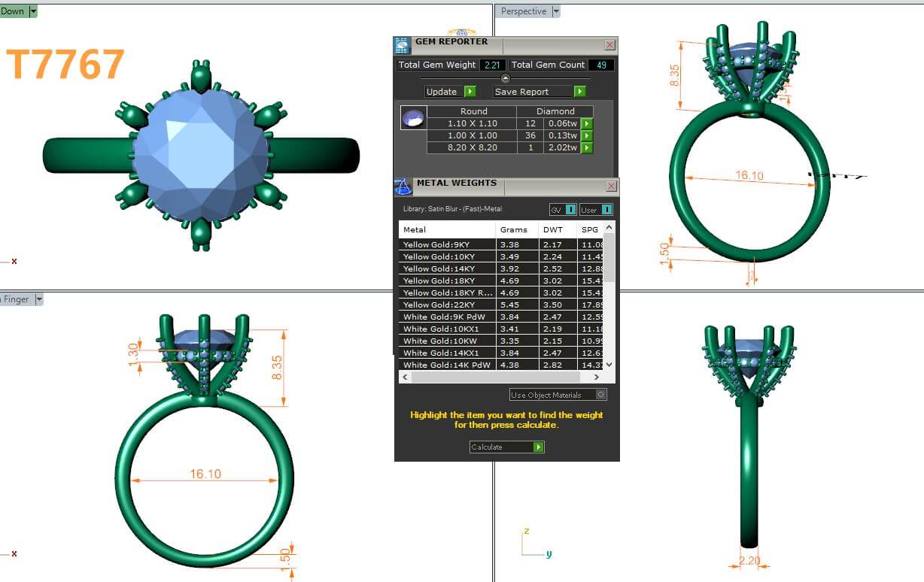This screenshot has width=924, height=582.
Task: Click the green arrow for the 0.06tw row
Action: 587,123
